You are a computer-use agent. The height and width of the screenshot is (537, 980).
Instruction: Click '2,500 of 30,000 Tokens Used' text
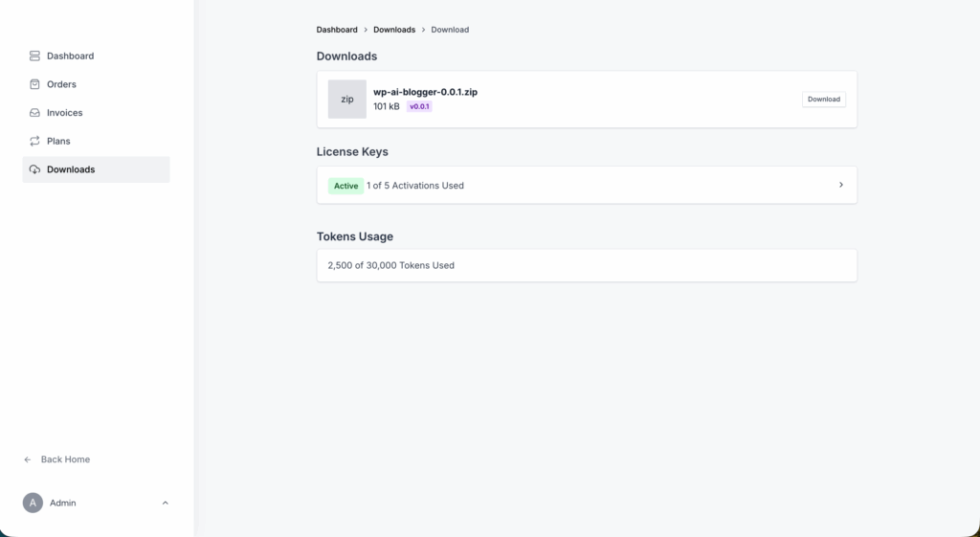[391, 265]
